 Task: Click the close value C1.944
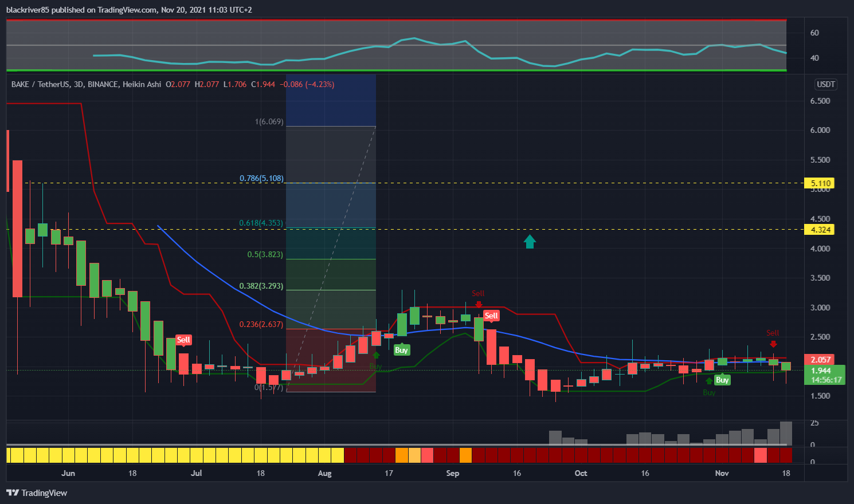coord(263,84)
